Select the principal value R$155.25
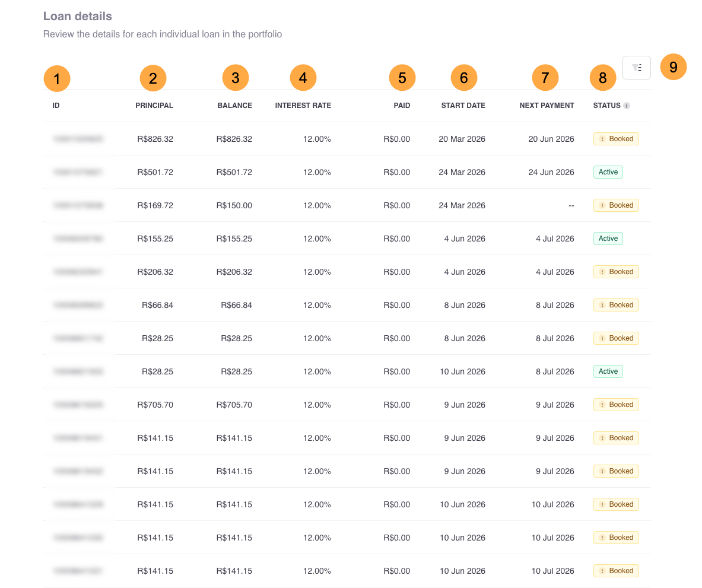The image size is (702, 588). 155,239
